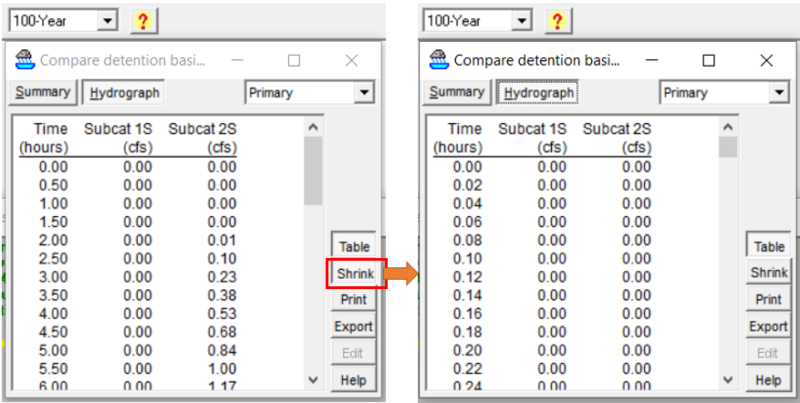Toggle the Table button in the right window
Viewport: 800px width, 403px height.
click(x=768, y=247)
